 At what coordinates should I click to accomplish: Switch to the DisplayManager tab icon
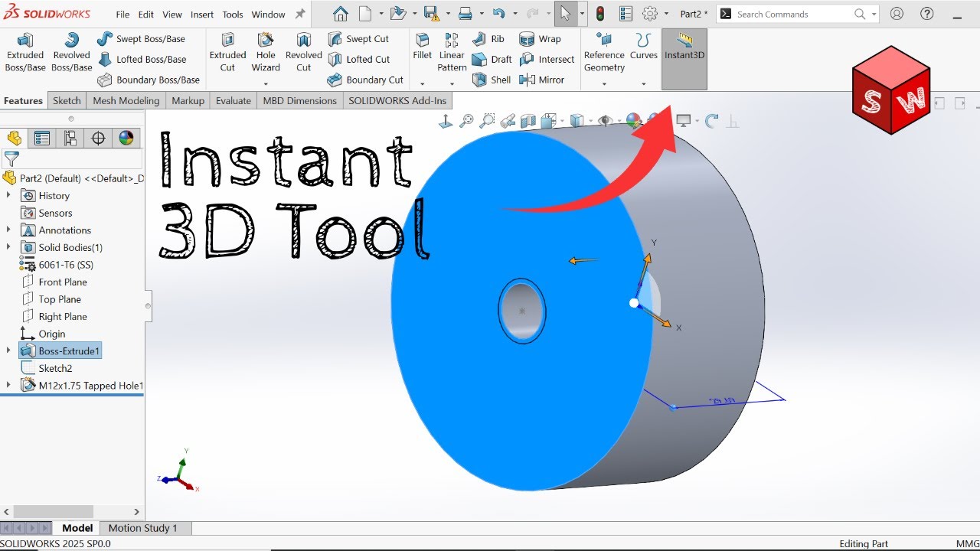click(126, 139)
